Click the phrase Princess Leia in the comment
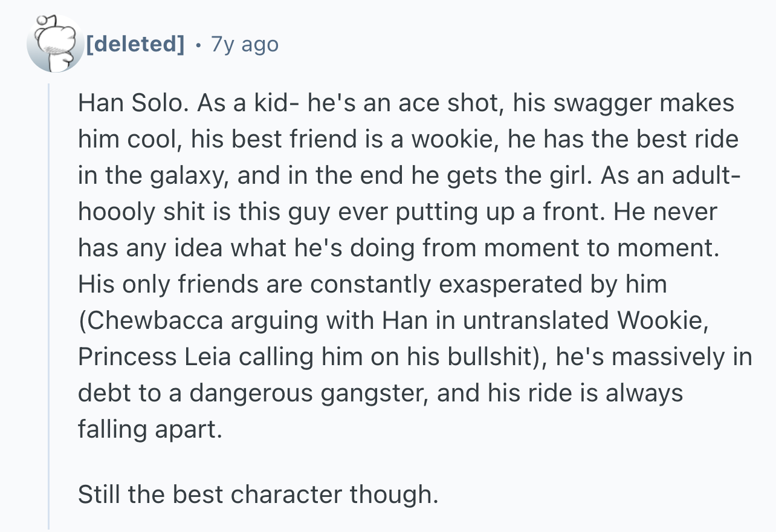Image resolution: width=776 pixels, height=532 pixels. tap(156, 357)
